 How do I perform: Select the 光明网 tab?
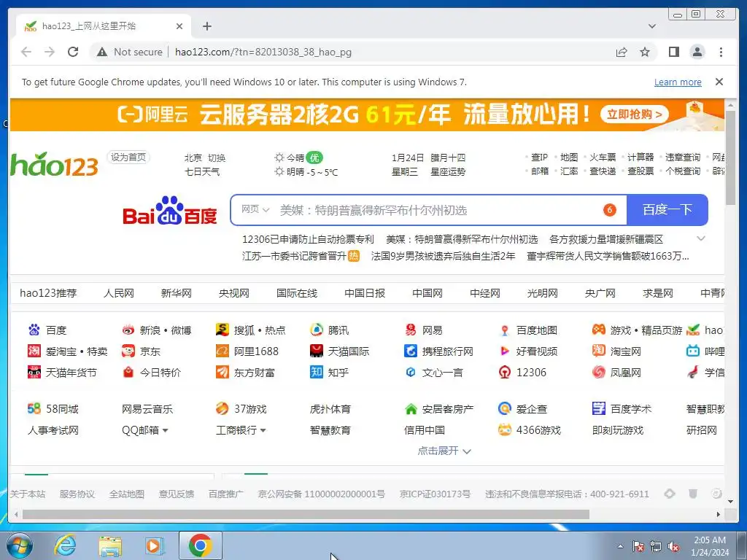point(542,293)
